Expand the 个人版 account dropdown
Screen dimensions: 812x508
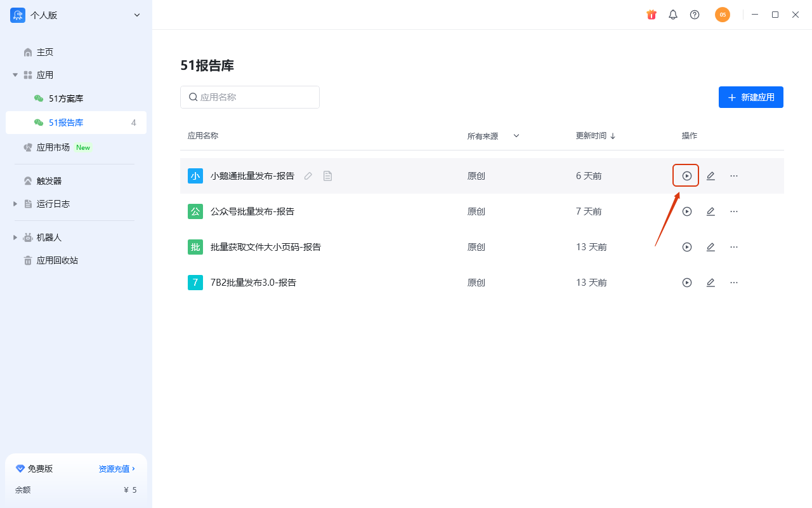point(136,15)
